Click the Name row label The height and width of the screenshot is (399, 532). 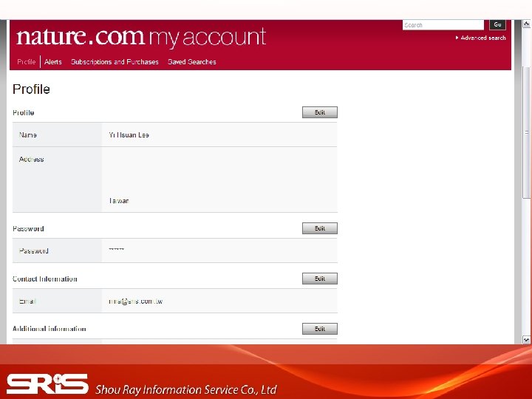click(x=28, y=135)
